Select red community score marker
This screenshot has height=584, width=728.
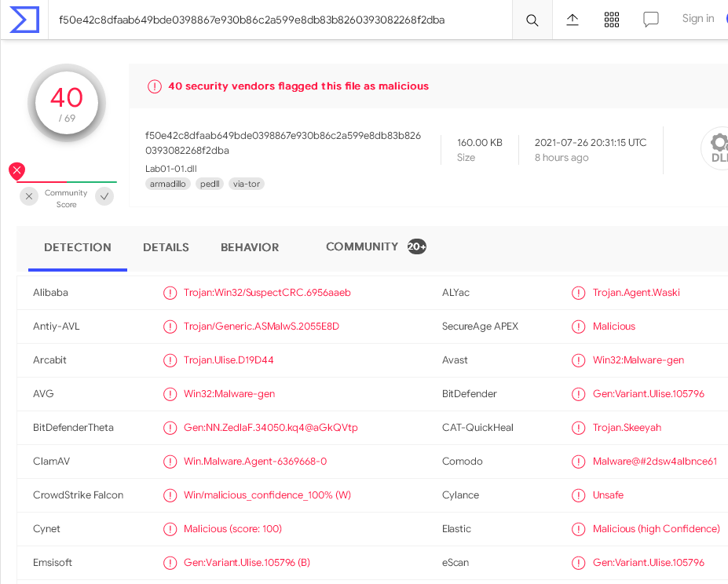coord(16,171)
